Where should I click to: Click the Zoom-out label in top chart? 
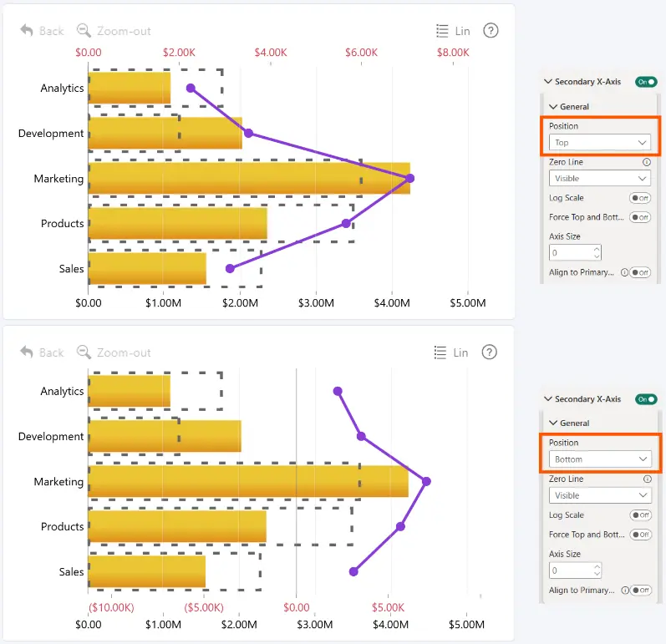124,31
